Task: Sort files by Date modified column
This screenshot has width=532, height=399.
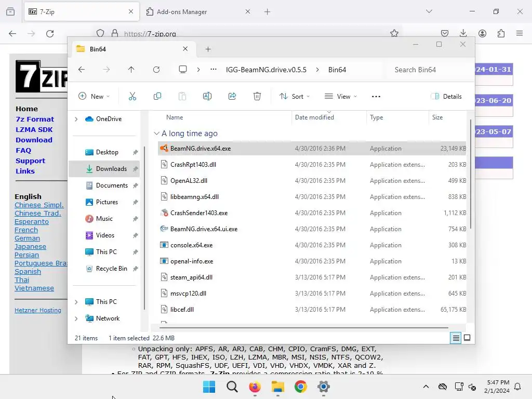Action: [x=314, y=117]
